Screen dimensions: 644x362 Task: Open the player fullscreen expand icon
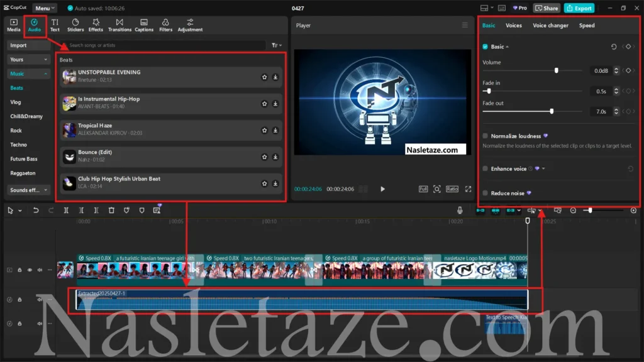(x=468, y=189)
